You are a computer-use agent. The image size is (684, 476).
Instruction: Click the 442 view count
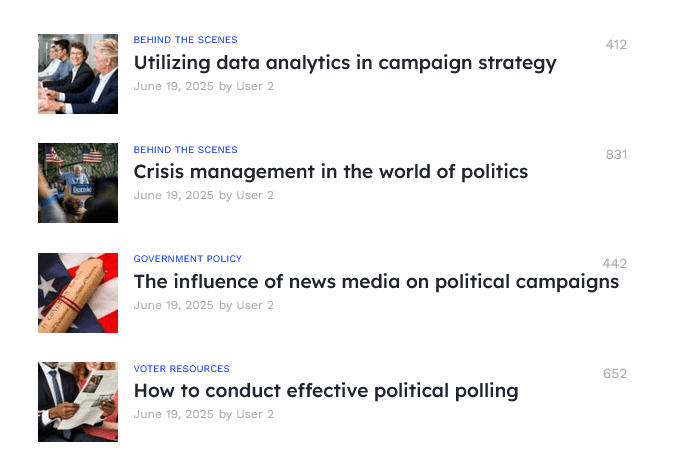tap(615, 264)
